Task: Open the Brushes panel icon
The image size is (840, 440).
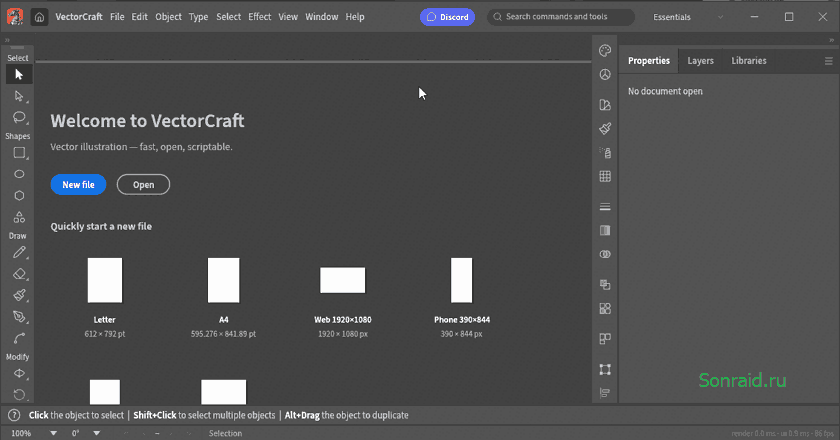Action: point(605,129)
